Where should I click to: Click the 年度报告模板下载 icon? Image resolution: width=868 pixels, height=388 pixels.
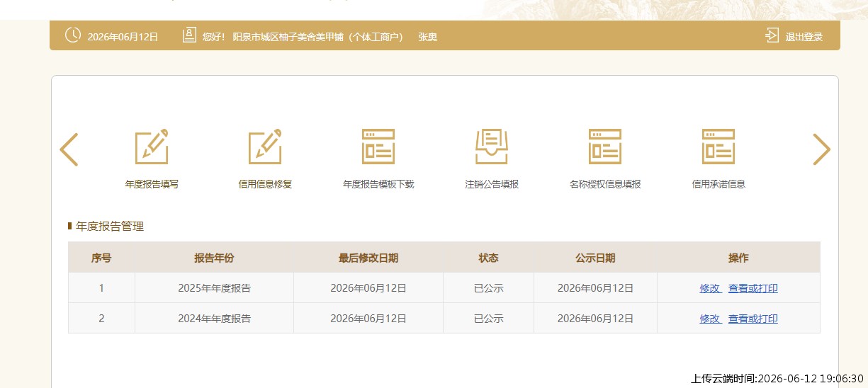pyautogui.click(x=378, y=147)
